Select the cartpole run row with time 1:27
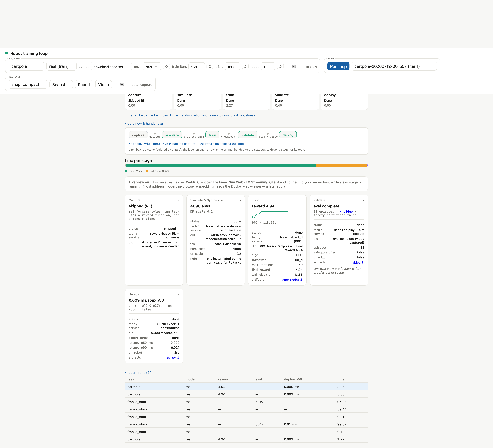This screenshot has width=493, height=448. tap(246, 439)
